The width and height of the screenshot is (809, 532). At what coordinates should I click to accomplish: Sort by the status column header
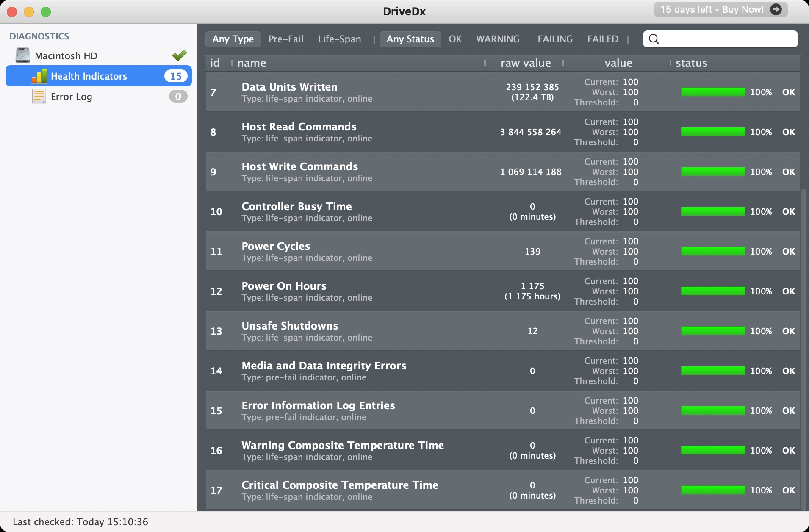(x=691, y=63)
